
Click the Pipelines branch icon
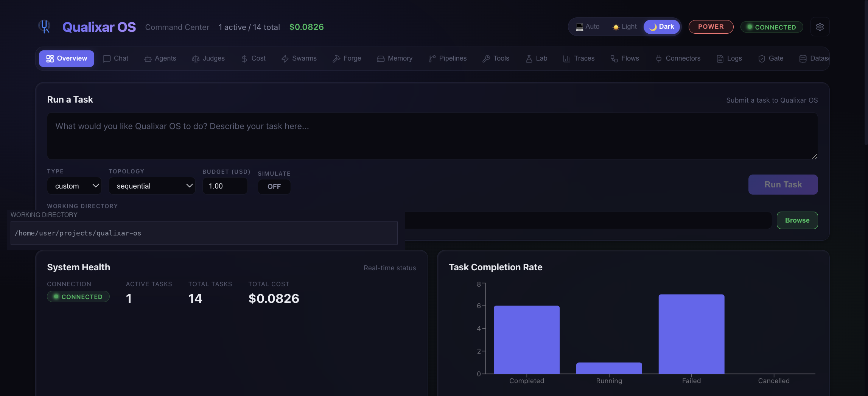tap(432, 59)
